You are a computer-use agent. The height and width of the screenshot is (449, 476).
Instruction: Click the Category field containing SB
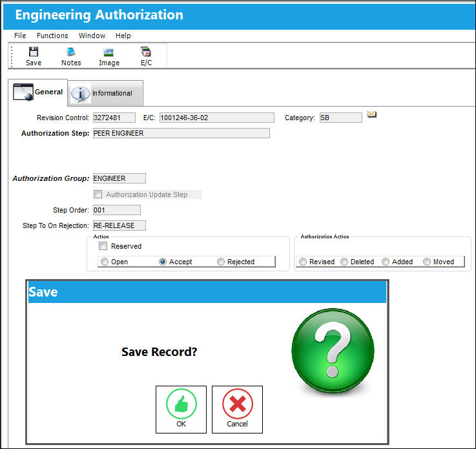click(x=340, y=118)
